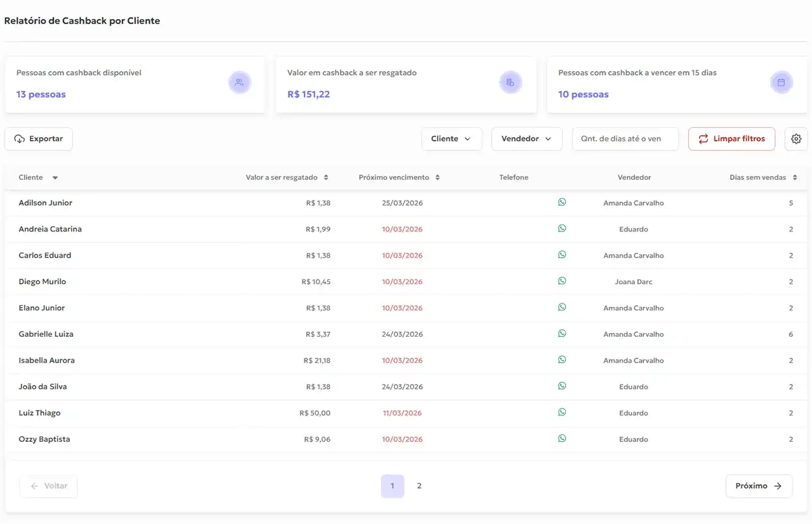812x524 pixels.
Task: Open WhatsApp chat for Adilson Junior
Action: click(562, 202)
